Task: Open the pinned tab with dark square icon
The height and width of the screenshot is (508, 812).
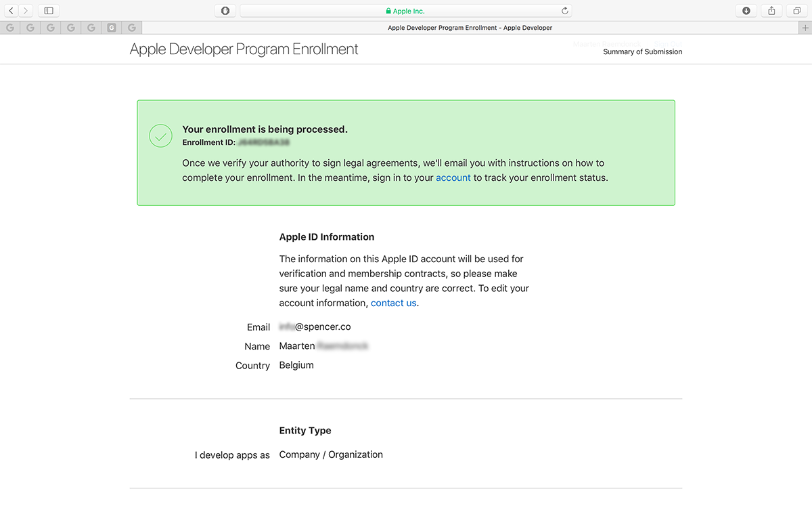Action: coord(112,28)
